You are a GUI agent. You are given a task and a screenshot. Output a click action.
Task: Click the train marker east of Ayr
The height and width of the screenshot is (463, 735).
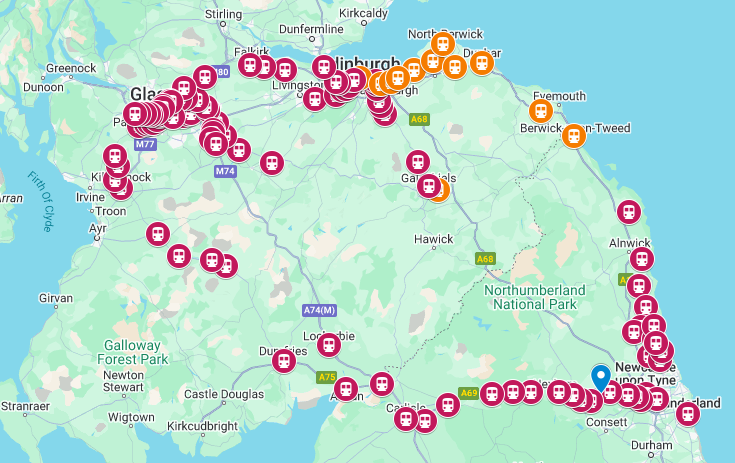tap(158, 234)
